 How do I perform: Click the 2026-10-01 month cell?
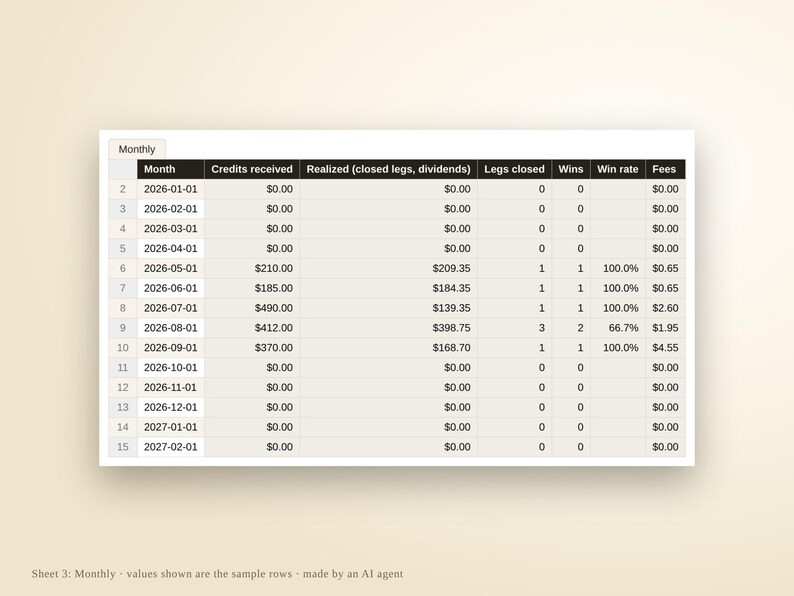point(171,368)
